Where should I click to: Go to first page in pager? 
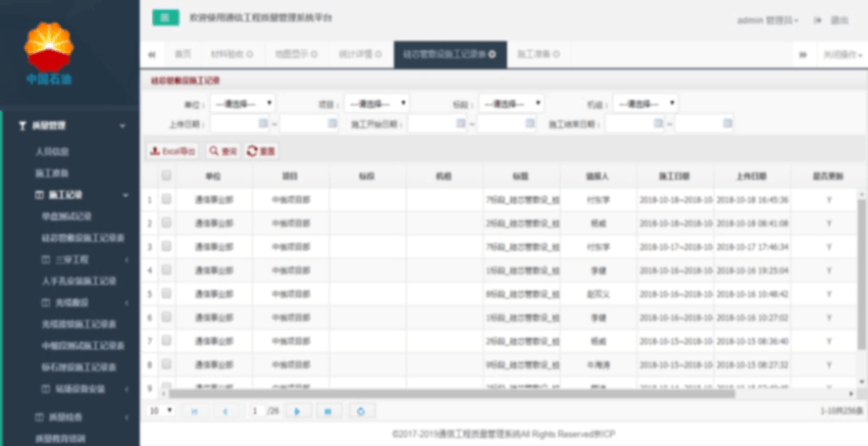195,411
